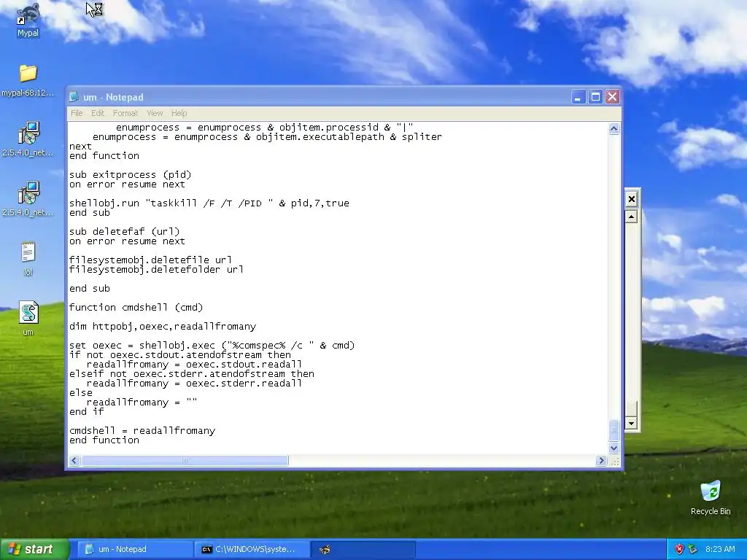Maximize the um - Notepad window
This screenshot has height=560, width=747.
(x=595, y=97)
